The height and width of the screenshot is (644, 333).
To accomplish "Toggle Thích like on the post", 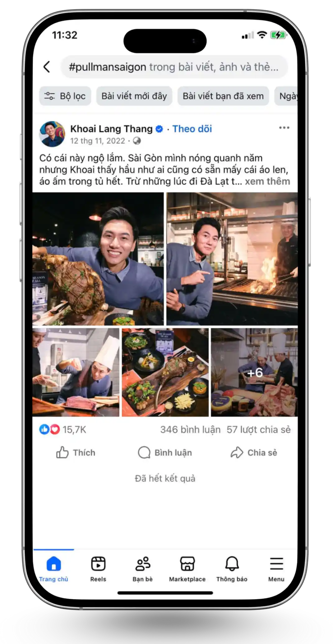I will point(76,453).
